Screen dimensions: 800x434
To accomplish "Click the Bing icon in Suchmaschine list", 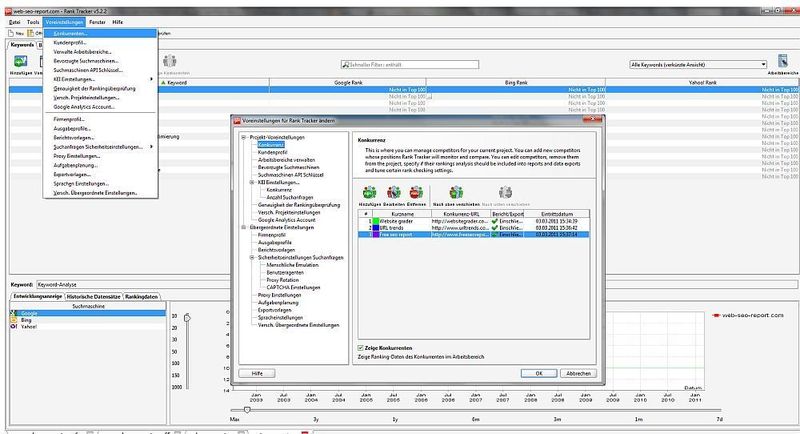I will 14,320.
